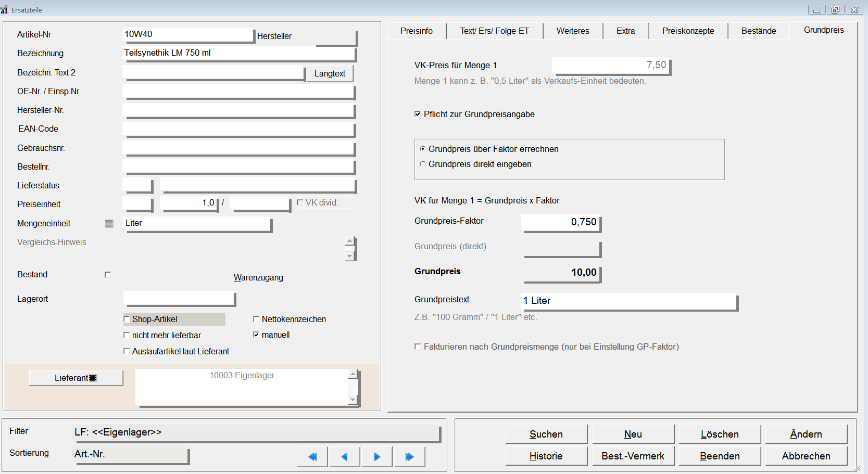Create new article with Neu
868x474 pixels.
tap(633, 434)
